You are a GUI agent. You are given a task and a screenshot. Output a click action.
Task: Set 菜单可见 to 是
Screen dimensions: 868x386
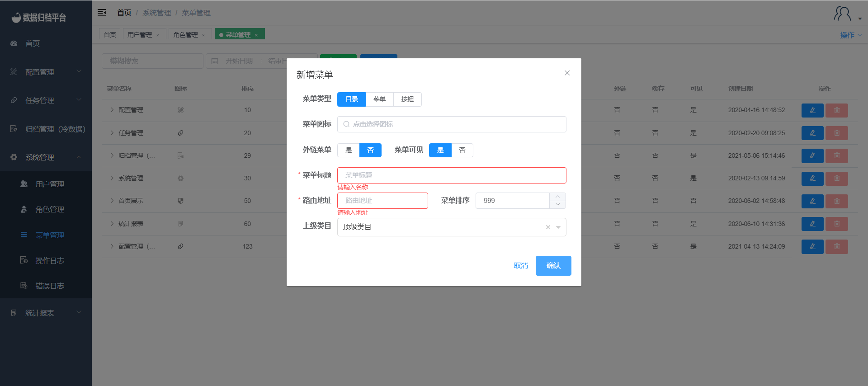click(x=440, y=150)
